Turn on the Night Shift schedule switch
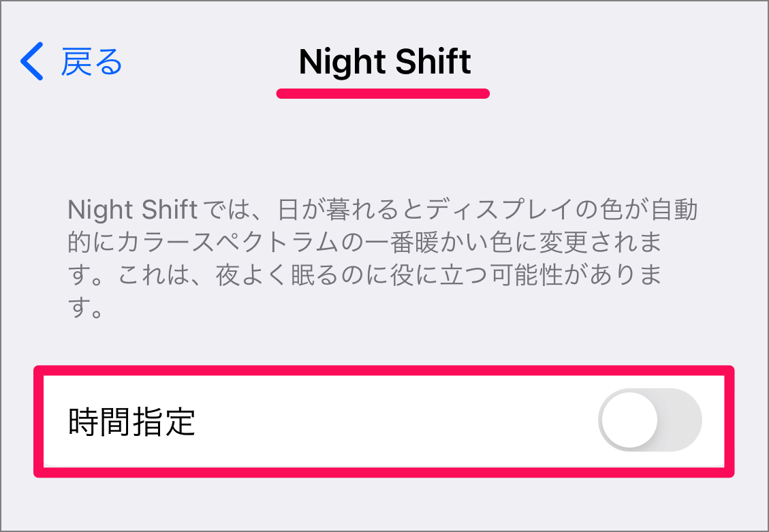769x532 pixels. click(x=650, y=420)
